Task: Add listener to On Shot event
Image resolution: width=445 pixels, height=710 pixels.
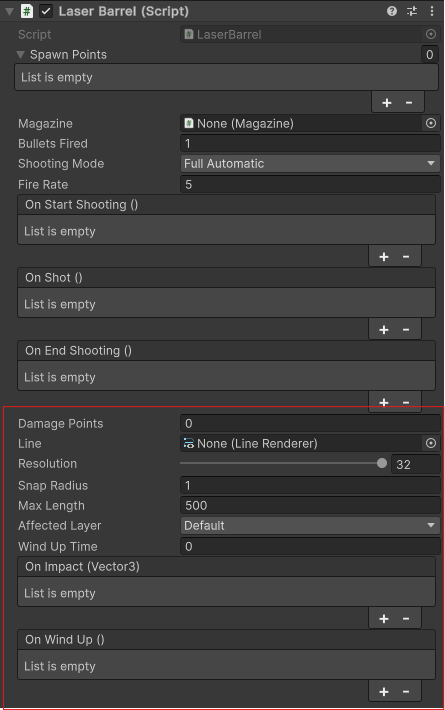Action: [384, 330]
